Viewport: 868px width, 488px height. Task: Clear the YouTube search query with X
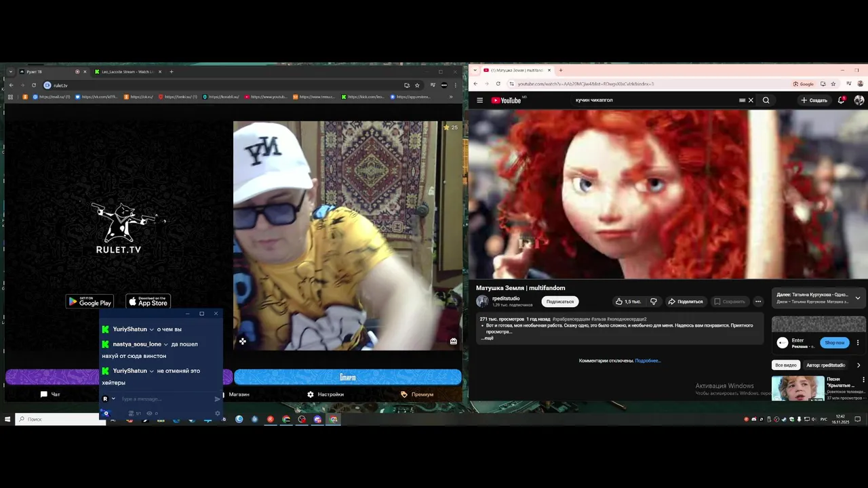point(751,100)
